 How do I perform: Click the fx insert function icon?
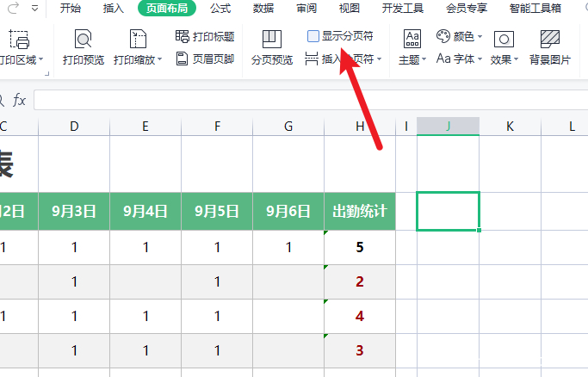pos(19,100)
